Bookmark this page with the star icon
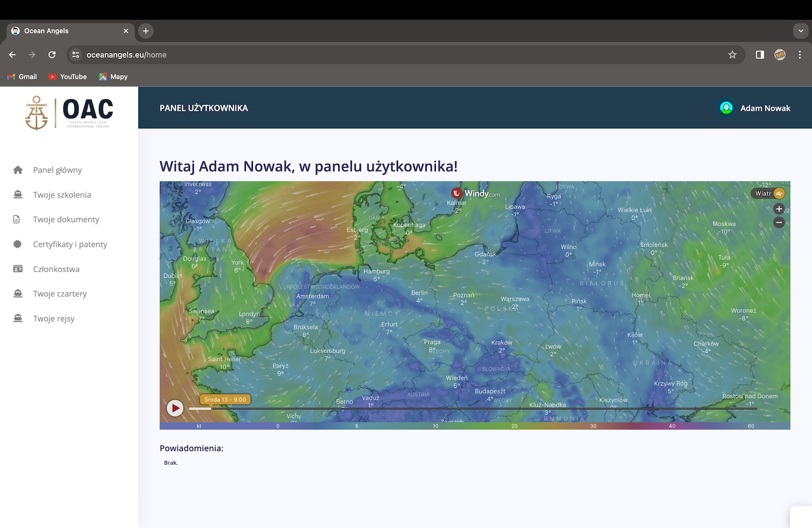 [732, 55]
